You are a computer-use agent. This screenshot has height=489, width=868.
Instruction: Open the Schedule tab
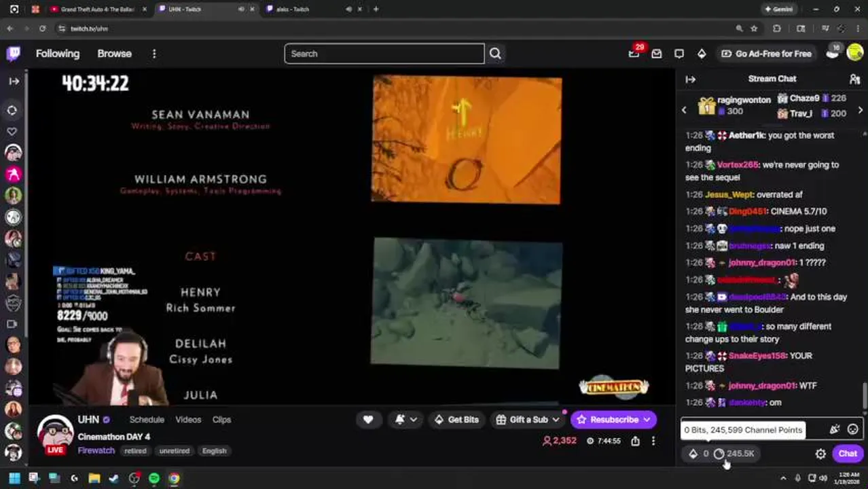pos(147,420)
